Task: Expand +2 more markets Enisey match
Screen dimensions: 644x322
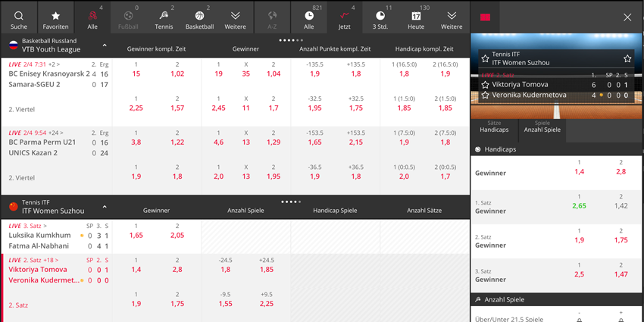Action: click(54, 64)
